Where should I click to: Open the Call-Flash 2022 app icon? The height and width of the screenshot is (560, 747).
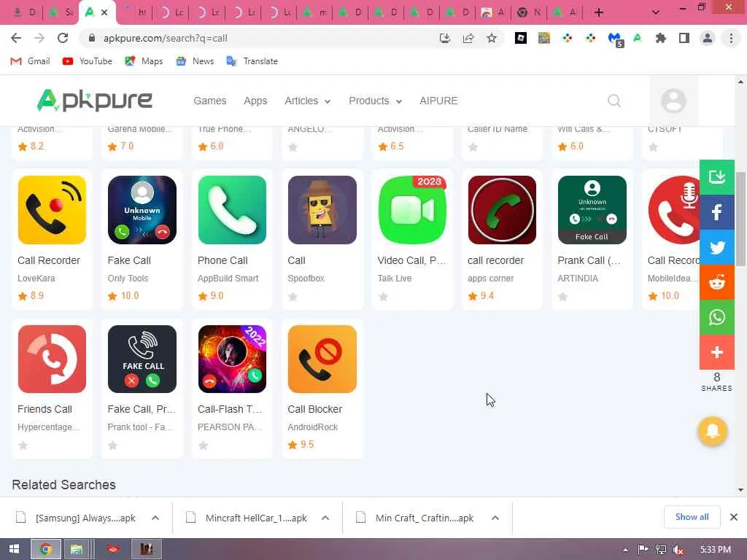(x=232, y=359)
